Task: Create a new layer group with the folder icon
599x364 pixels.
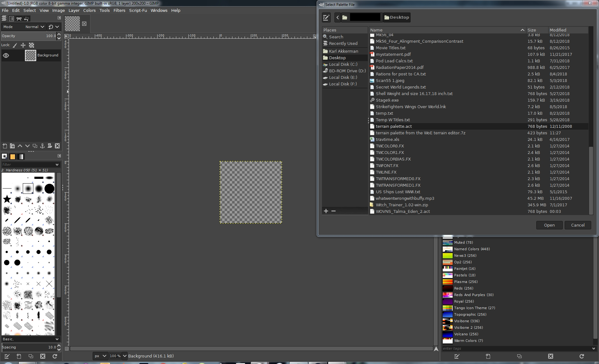Action: click(12, 146)
